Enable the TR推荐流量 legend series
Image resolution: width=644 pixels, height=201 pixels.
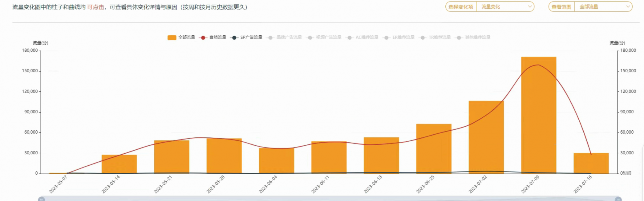click(435, 37)
